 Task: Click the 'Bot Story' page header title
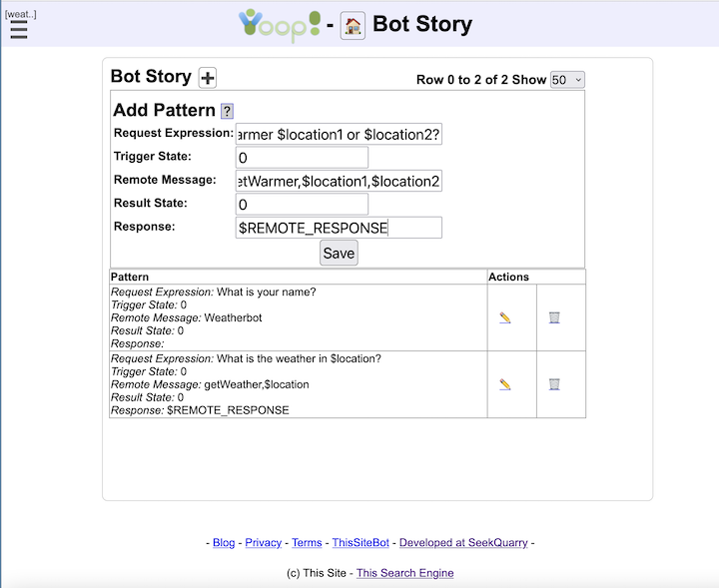point(422,24)
